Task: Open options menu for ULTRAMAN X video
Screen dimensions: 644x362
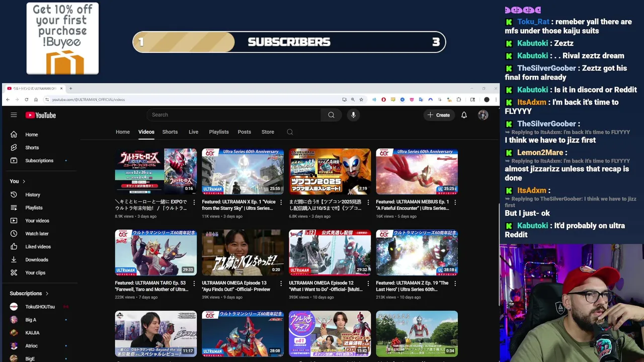Action: point(281,202)
